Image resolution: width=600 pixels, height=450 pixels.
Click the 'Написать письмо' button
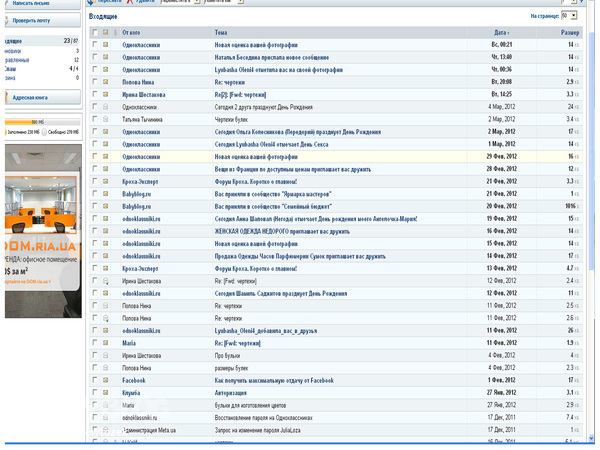pyautogui.click(x=42, y=3)
